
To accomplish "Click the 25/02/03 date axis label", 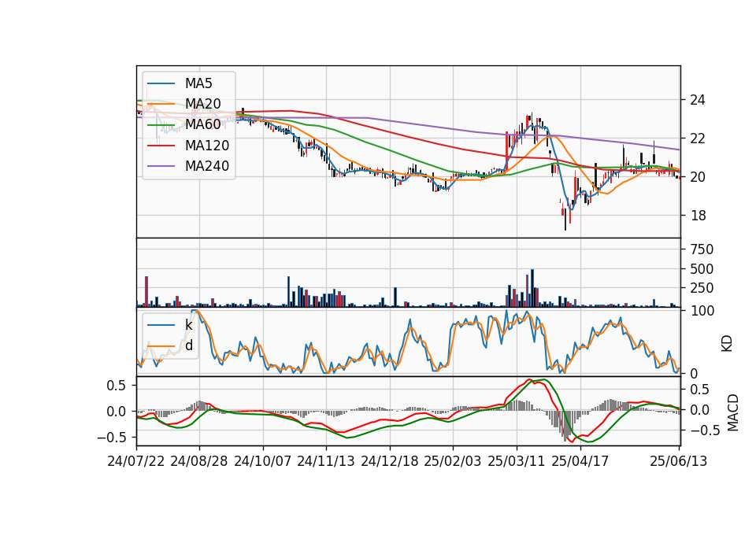I will click(453, 461).
